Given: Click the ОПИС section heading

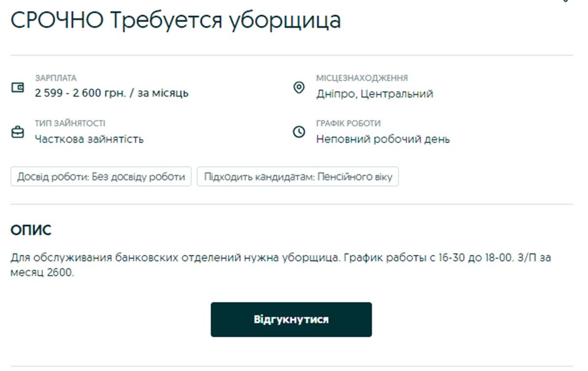Looking at the screenshot, I should [31, 230].
